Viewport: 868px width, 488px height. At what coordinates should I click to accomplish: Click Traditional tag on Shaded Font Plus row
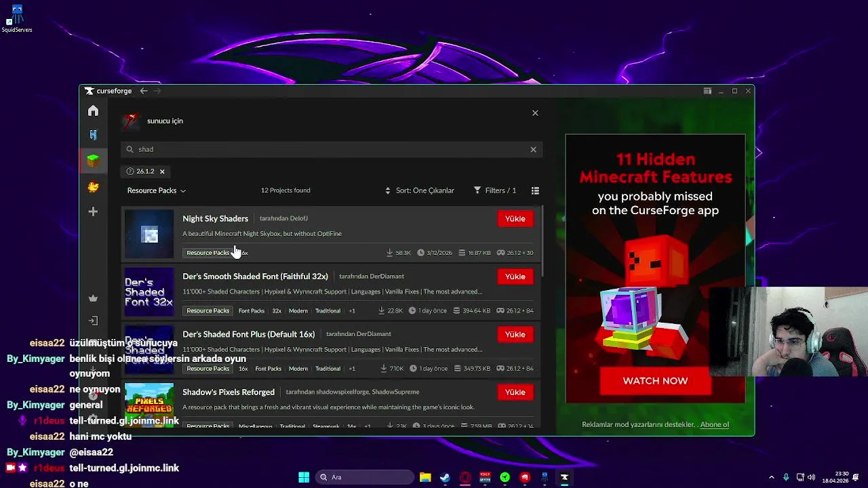328,369
